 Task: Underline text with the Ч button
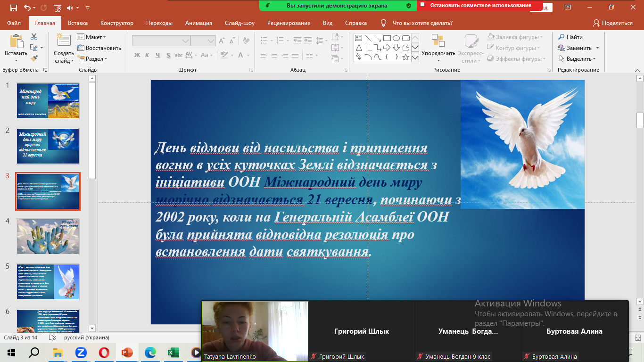[x=157, y=55]
